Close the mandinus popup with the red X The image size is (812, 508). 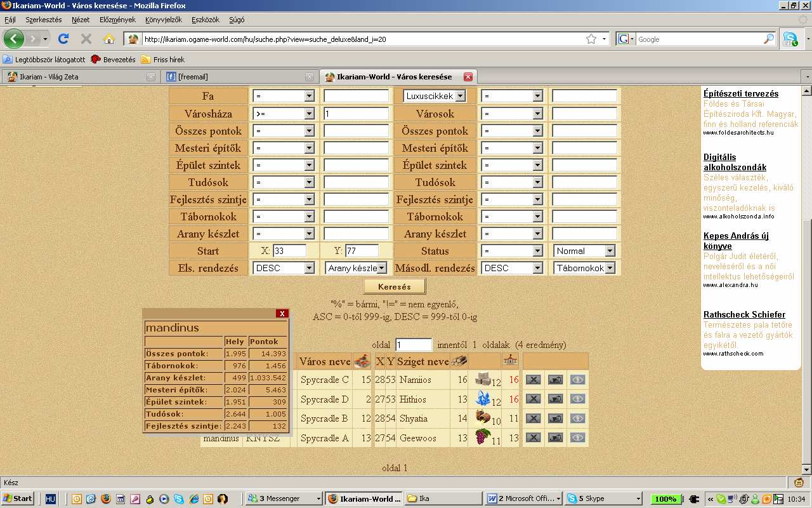tap(282, 313)
